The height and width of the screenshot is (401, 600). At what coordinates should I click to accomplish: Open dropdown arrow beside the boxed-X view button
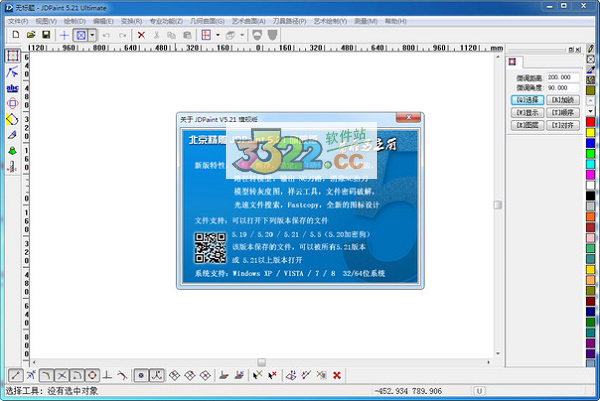coord(92,34)
